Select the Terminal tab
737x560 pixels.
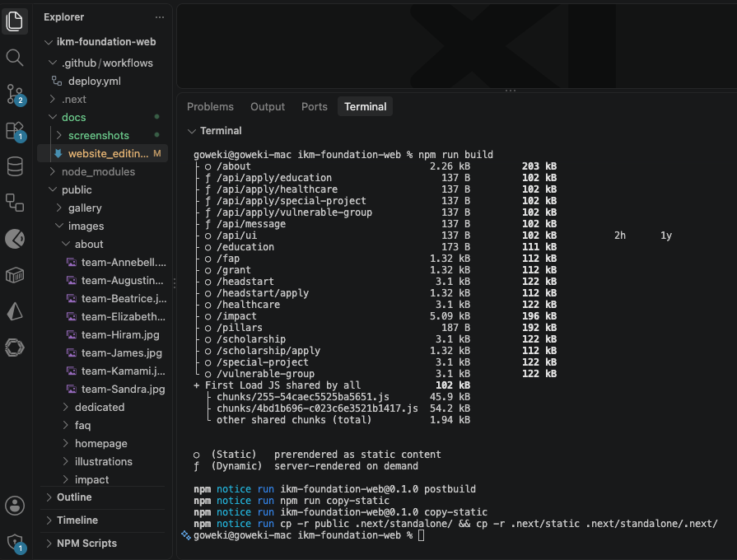click(366, 107)
